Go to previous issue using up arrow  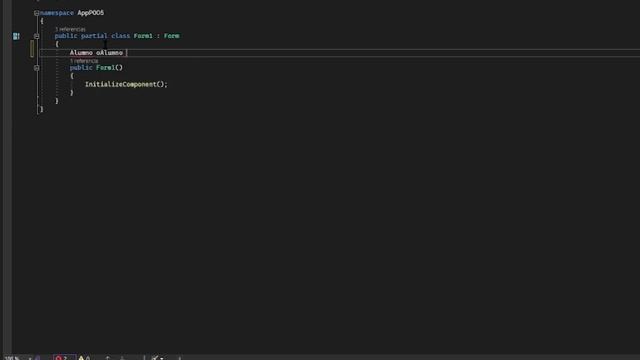click(107, 358)
